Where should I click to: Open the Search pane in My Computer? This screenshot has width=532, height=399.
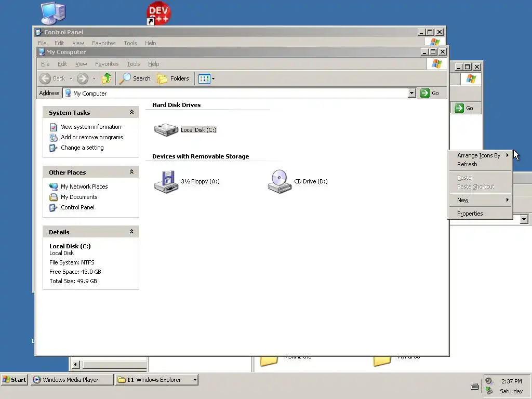[135, 79]
